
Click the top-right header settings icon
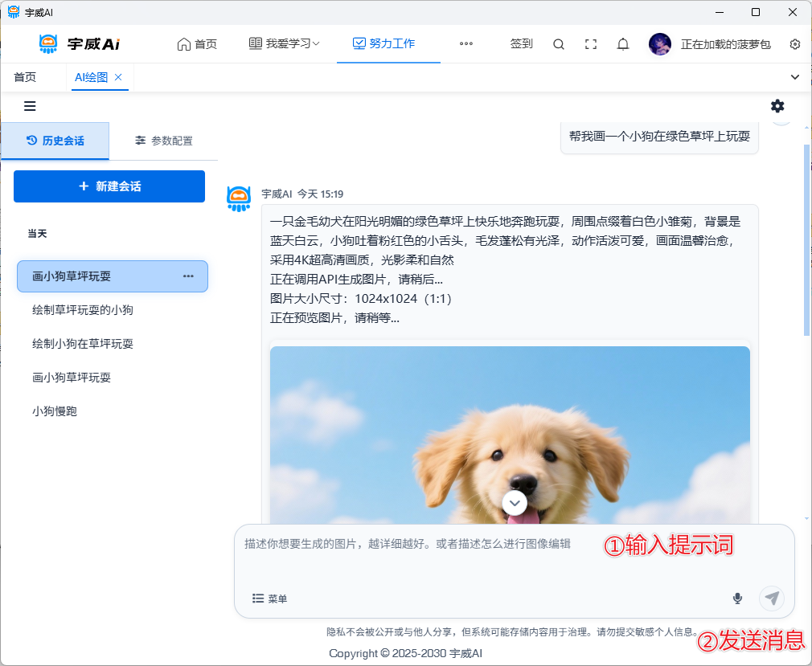coord(795,44)
